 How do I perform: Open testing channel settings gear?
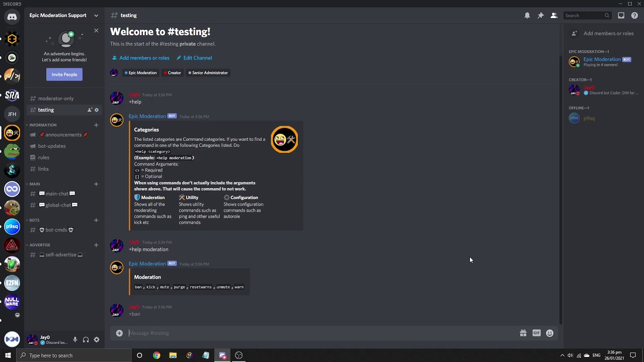coord(97,110)
